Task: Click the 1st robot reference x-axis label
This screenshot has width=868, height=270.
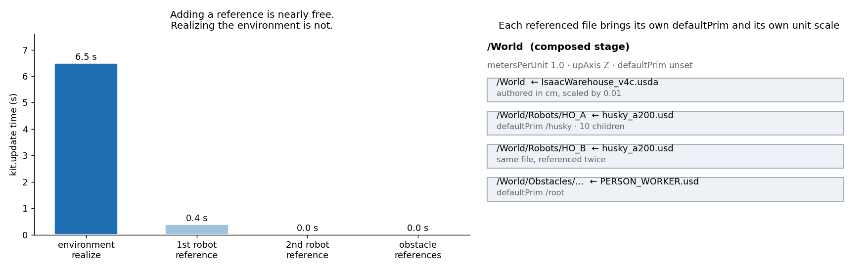Action: pyautogui.click(x=197, y=250)
